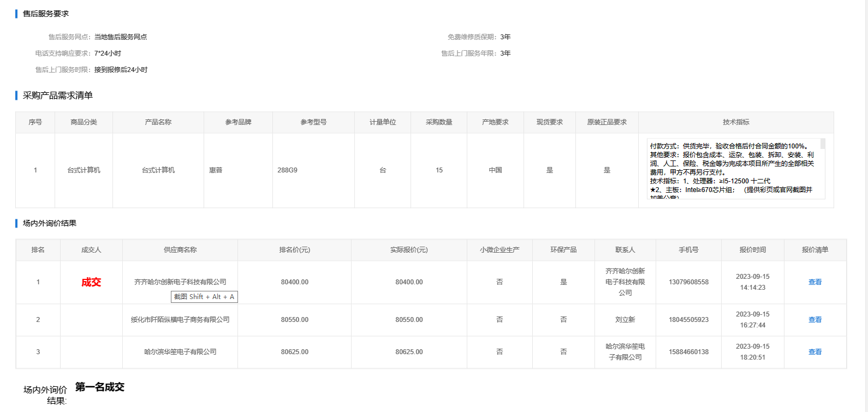Select supplier name 绥化市阡陌纵横电子商务有限公司

(x=180, y=320)
